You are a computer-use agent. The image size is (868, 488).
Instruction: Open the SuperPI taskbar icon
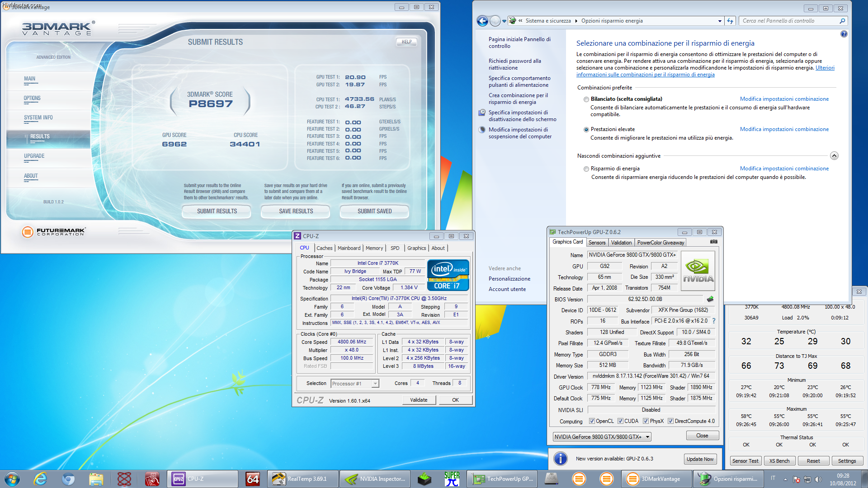[x=452, y=479]
